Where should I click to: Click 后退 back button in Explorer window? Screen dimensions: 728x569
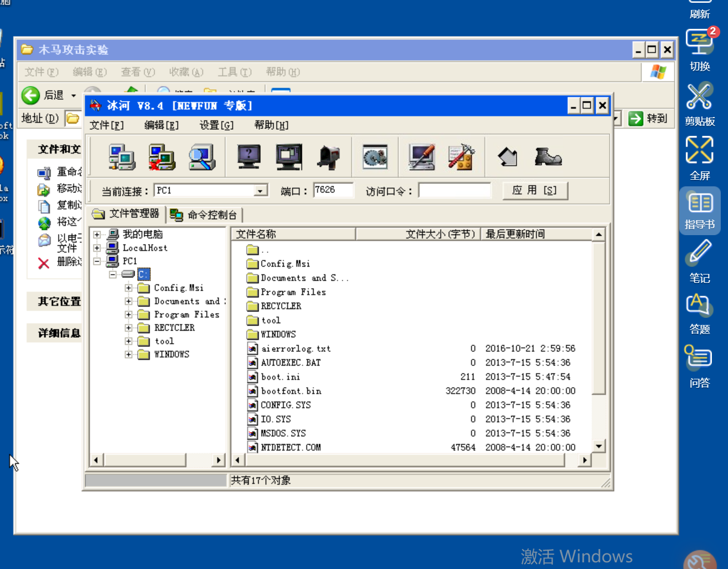(x=43, y=95)
